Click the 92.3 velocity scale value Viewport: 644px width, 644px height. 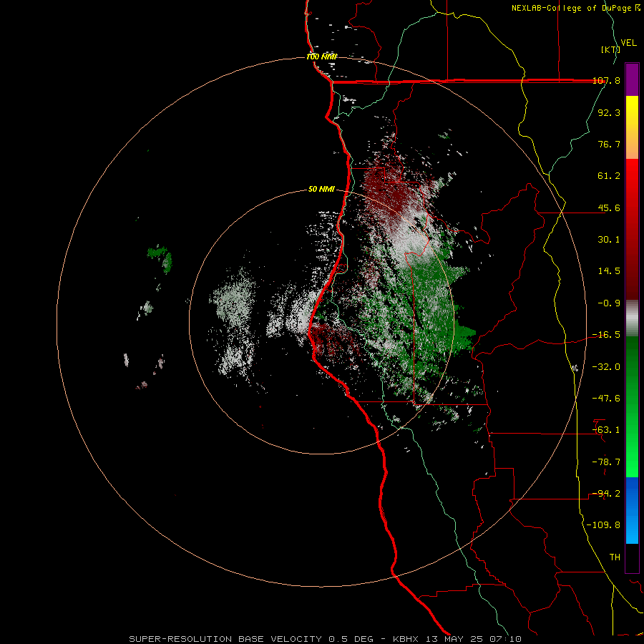click(609, 112)
